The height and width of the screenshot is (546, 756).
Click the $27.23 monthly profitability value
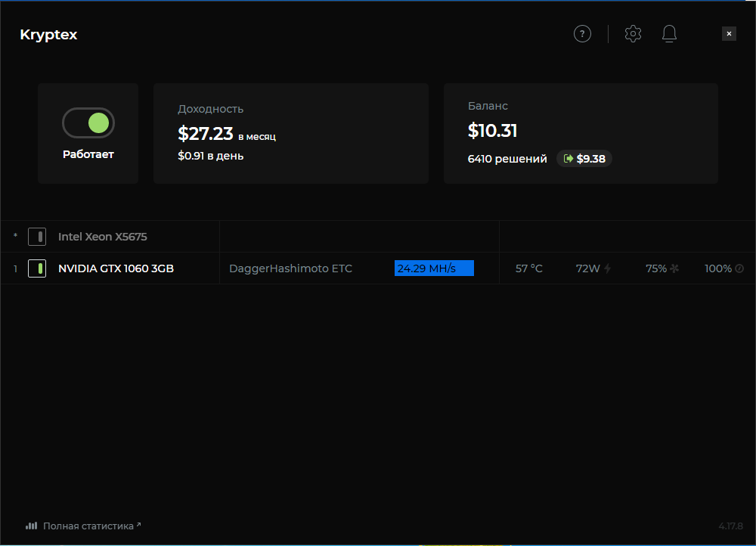[206, 134]
